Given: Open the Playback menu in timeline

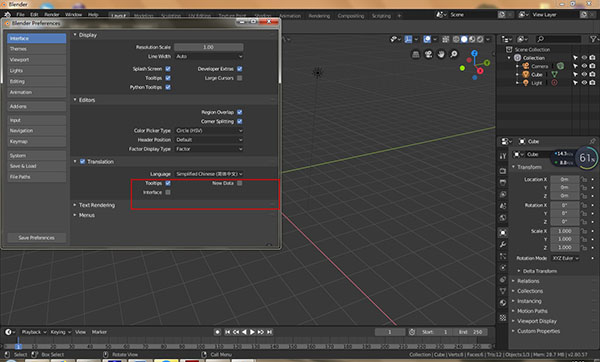Looking at the screenshot, I should (x=33, y=332).
